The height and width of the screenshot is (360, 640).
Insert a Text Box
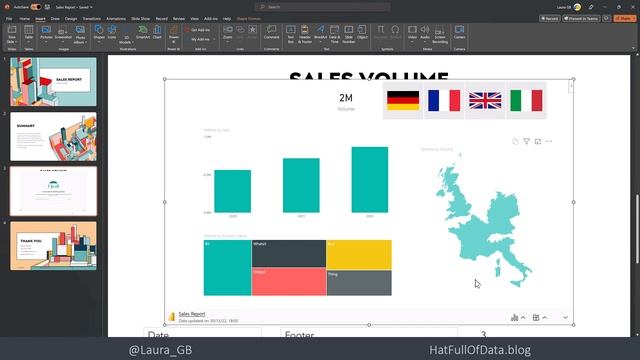pyautogui.click(x=291, y=34)
